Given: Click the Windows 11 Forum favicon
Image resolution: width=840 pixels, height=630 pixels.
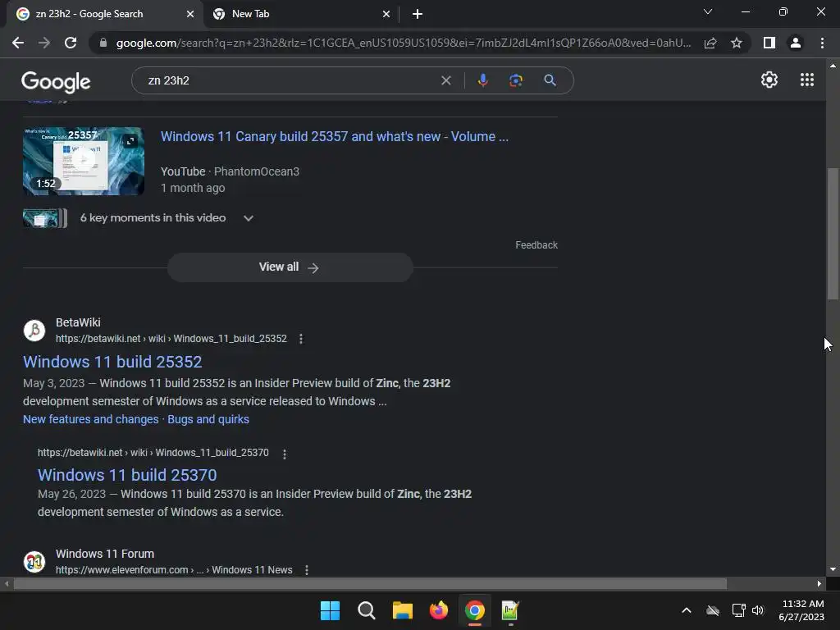Looking at the screenshot, I should click(x=34, y=561).
